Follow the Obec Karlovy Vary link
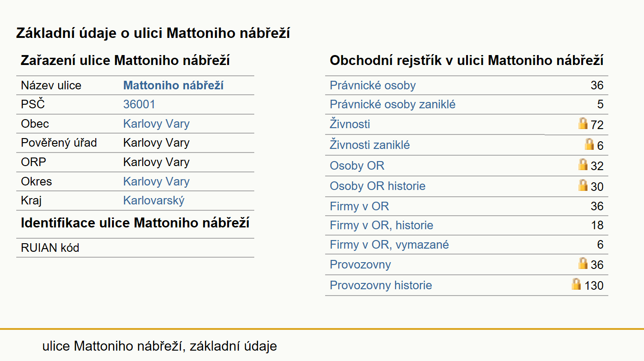 click(156, 124)
